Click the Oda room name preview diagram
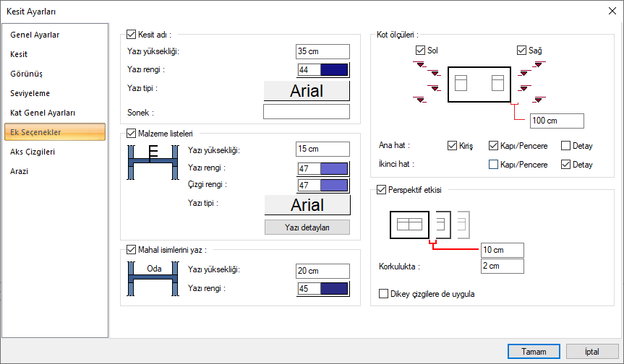This screenshot has height=364, width=624. tap(153, 279)
